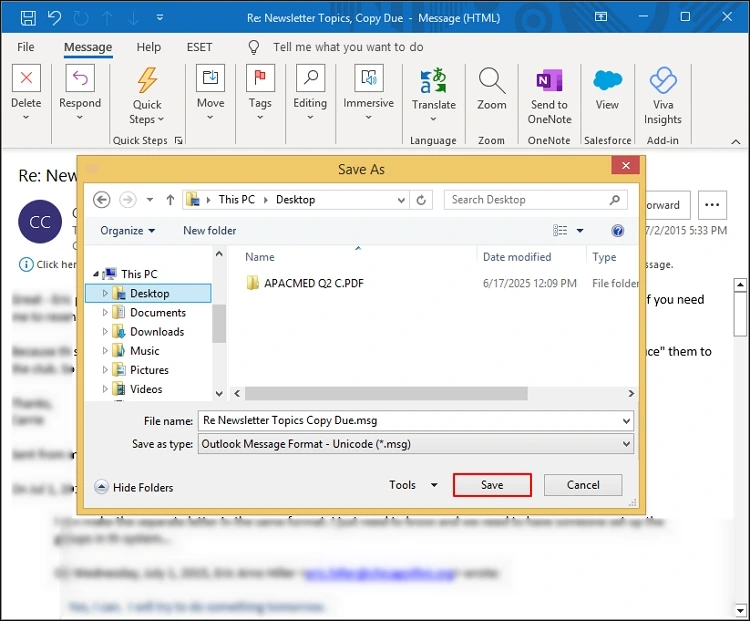The width and height of the screenshot is (750, 621).
Task: Click the Editing magnifier icon
Action: point(310,78)
